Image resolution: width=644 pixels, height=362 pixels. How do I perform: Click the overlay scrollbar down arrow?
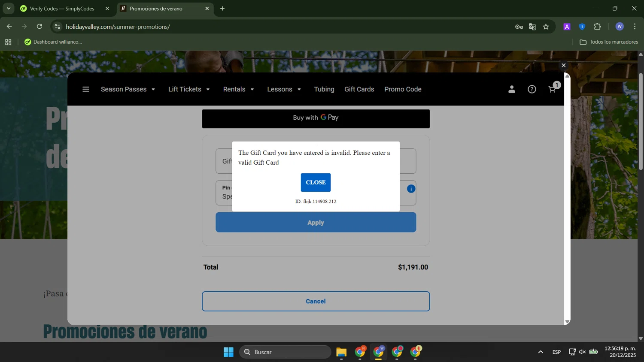[x=567, y=322]
